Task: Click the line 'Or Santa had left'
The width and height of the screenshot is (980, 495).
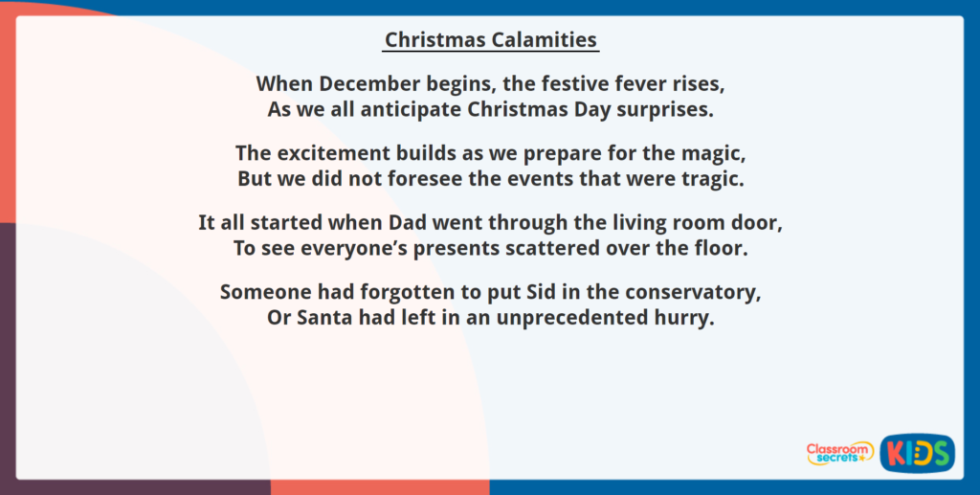Action: click(490, 317)
